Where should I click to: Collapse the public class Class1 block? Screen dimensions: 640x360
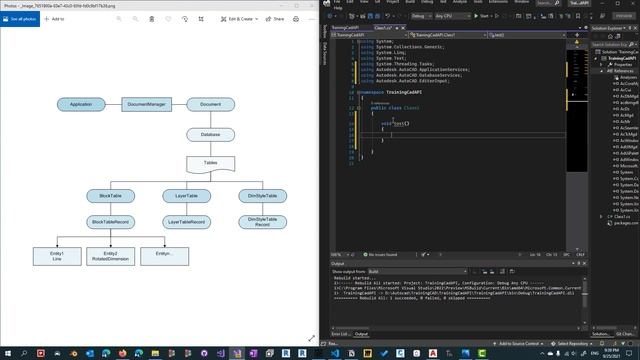coord(359,108)
